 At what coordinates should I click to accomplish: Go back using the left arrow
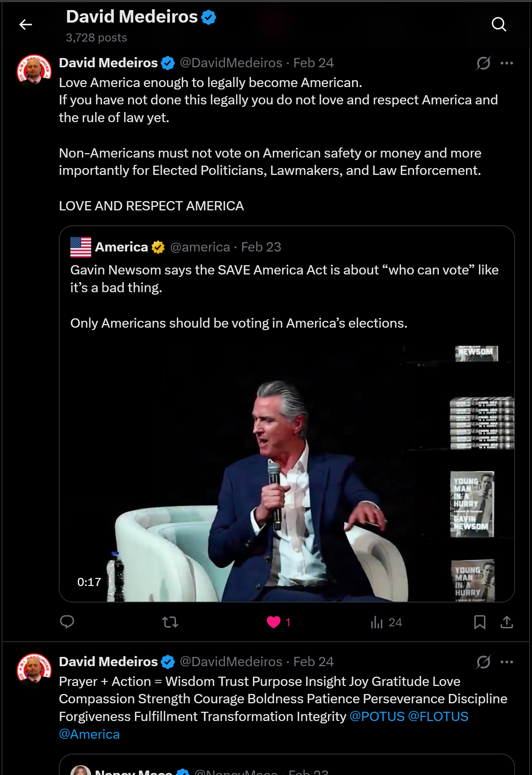[25, 25]
